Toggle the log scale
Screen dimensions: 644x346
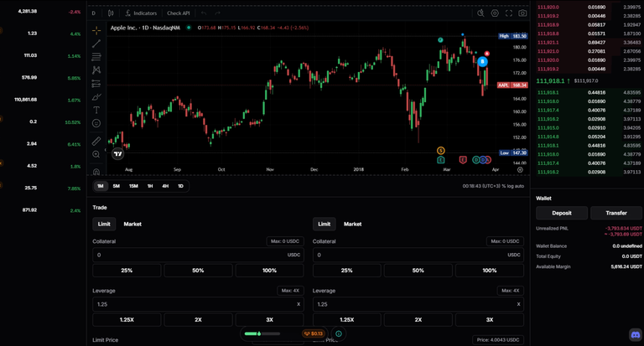pos(511,186)
